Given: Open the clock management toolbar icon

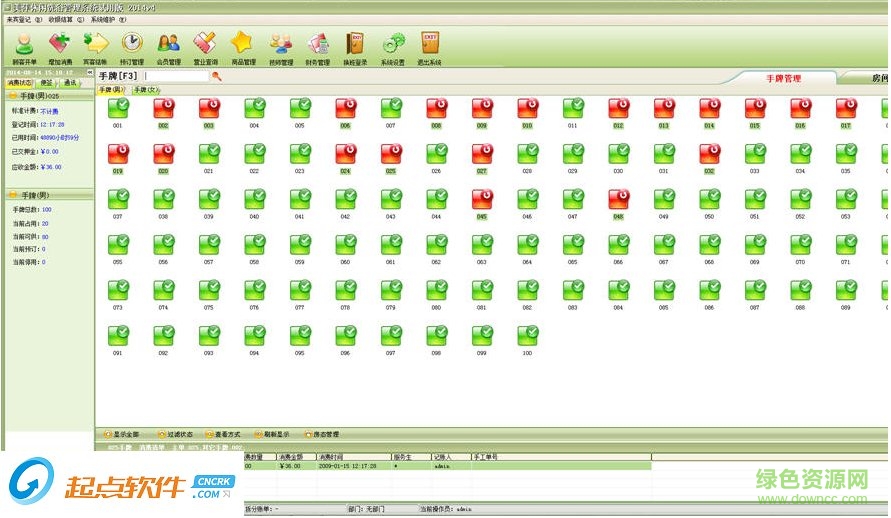Looking at the screenshot, I should tap(132, 48).
